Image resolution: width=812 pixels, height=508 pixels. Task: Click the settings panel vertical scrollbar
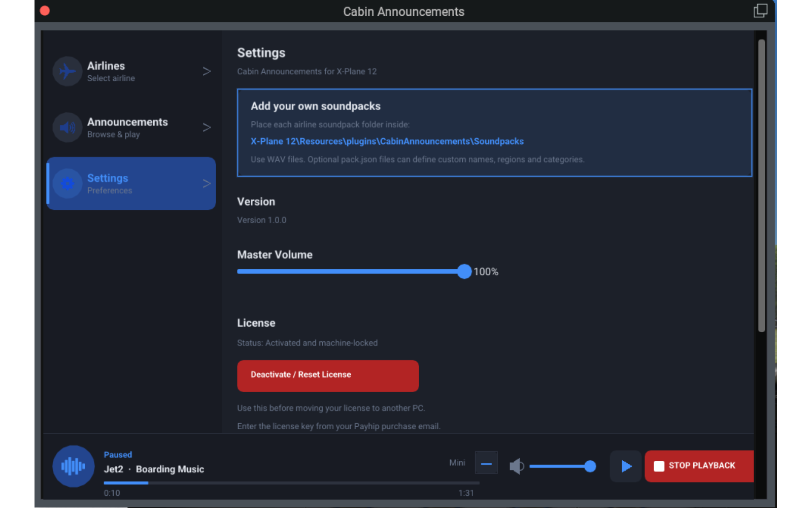tap(761, 185)
